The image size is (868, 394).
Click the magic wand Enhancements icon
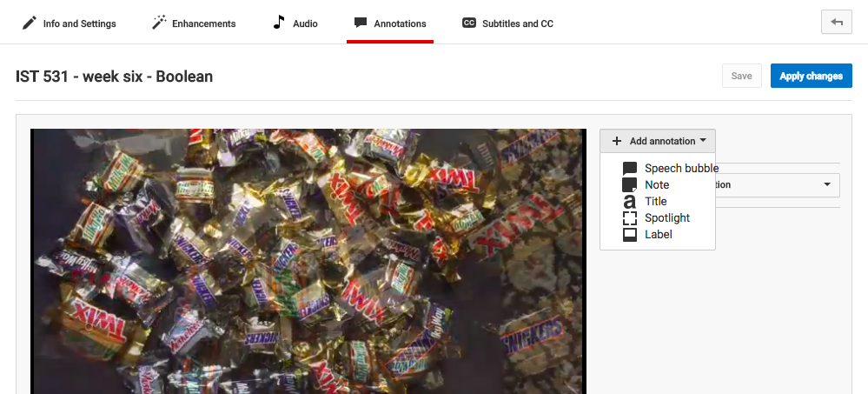pos(159,23)
